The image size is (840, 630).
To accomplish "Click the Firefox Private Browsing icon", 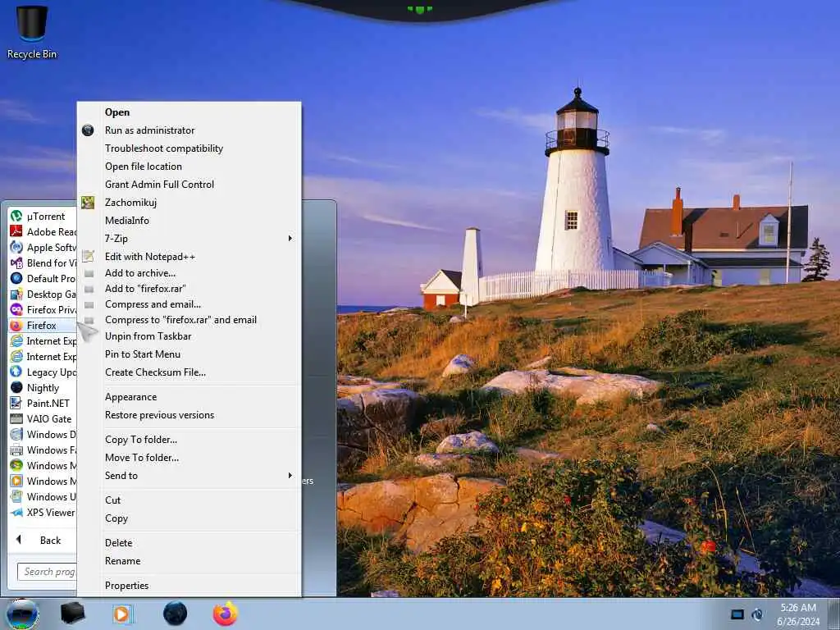I will click(16, 309).
